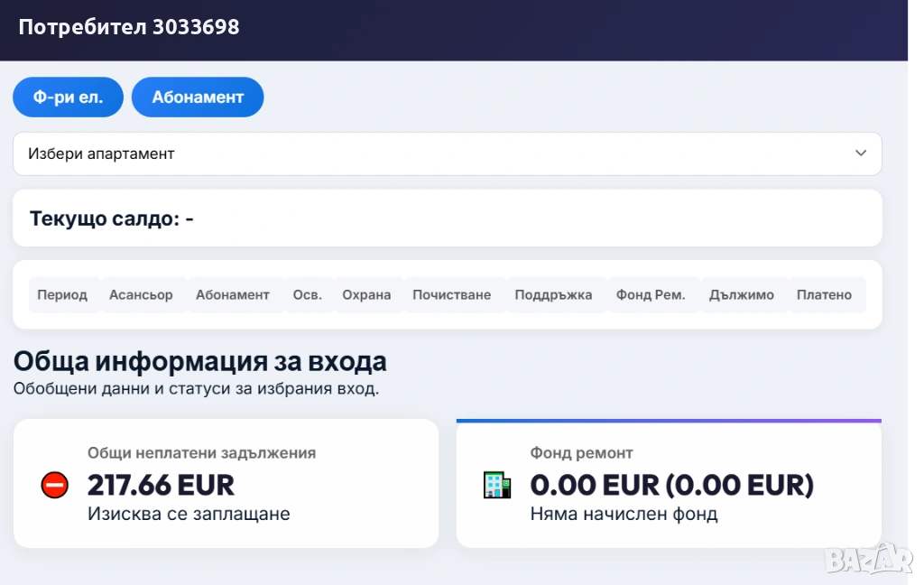This screenshot has width=924, height=585.
Task: Click the Почистване column header
Action: pyautogui.click(x=452, y=295)
